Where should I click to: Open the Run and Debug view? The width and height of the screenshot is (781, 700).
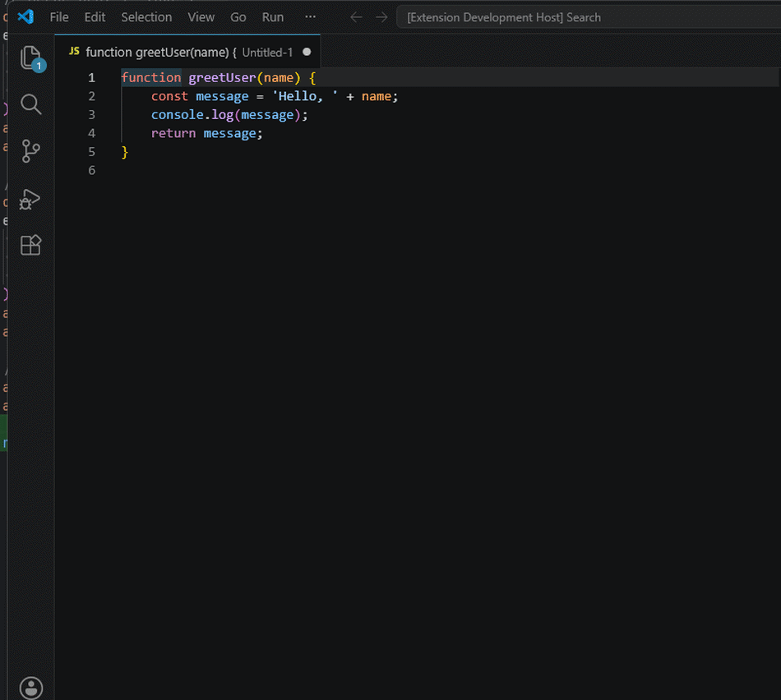30,199
